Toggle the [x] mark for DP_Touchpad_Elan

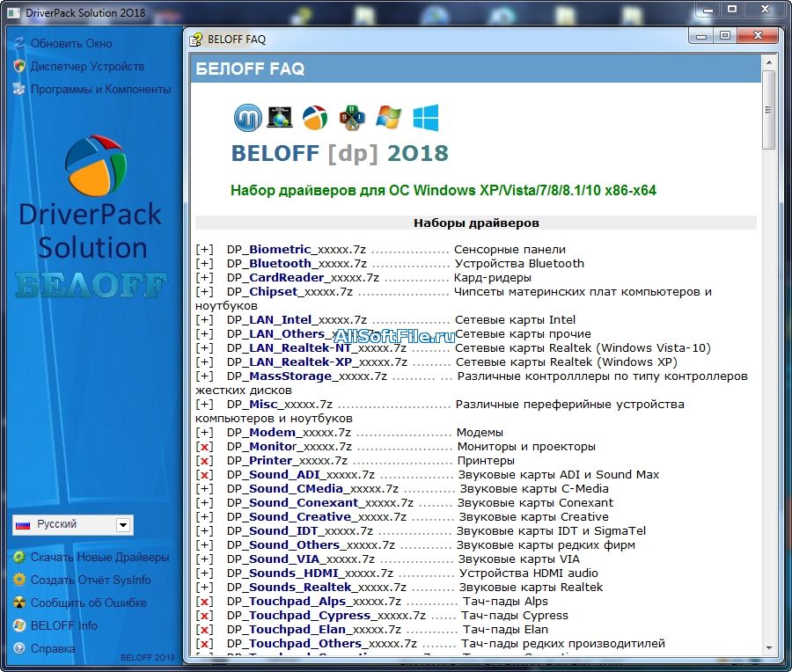(204, 630)
